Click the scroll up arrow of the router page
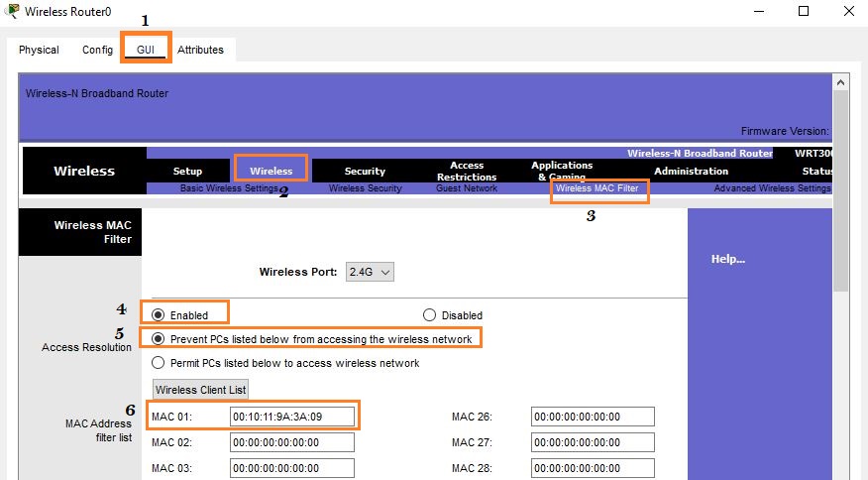The height and width of the screenshot is (480, 868). 840,82
